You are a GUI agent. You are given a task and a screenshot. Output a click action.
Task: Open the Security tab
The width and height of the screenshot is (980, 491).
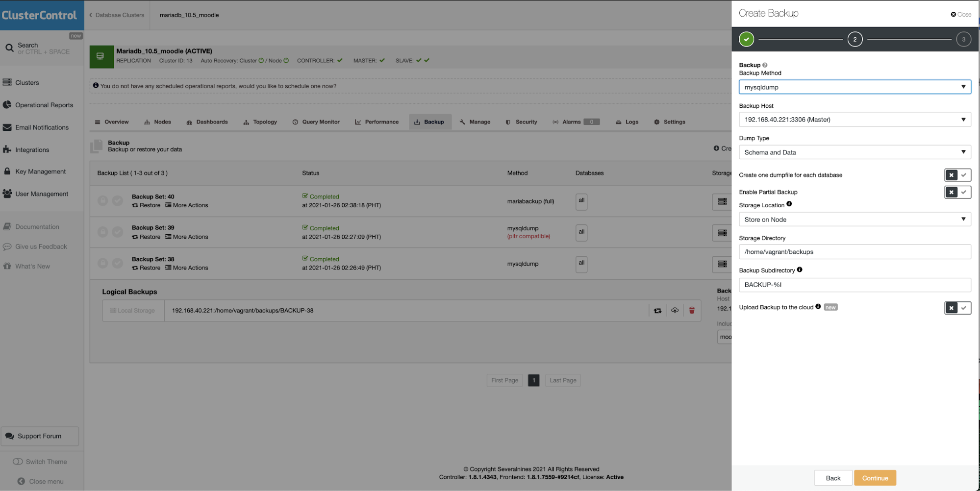(x=522, y=122)
